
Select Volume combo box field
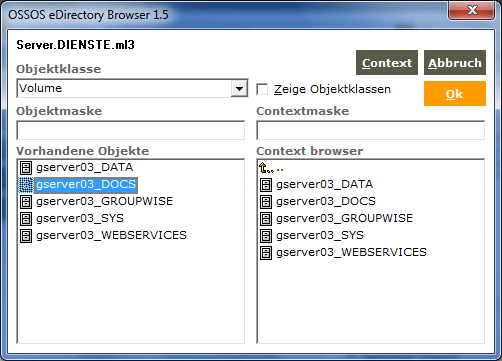[132, 88]
